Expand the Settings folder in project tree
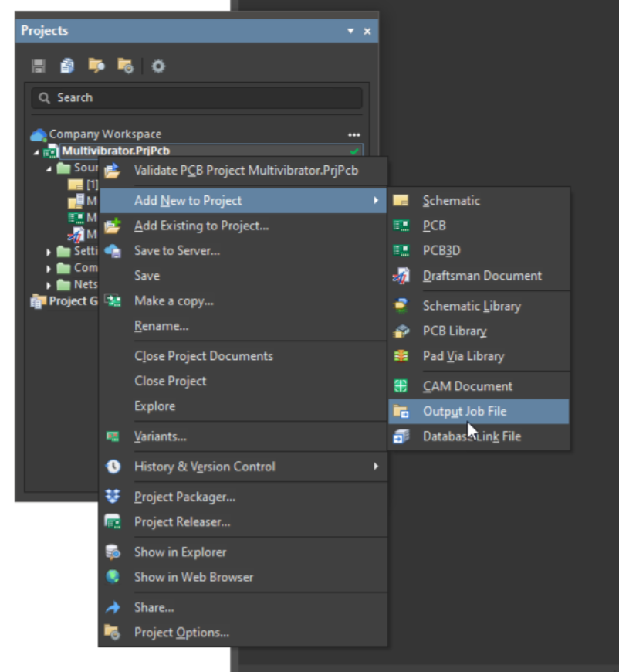Screen dimensions: 619x672 pos(49,252)
